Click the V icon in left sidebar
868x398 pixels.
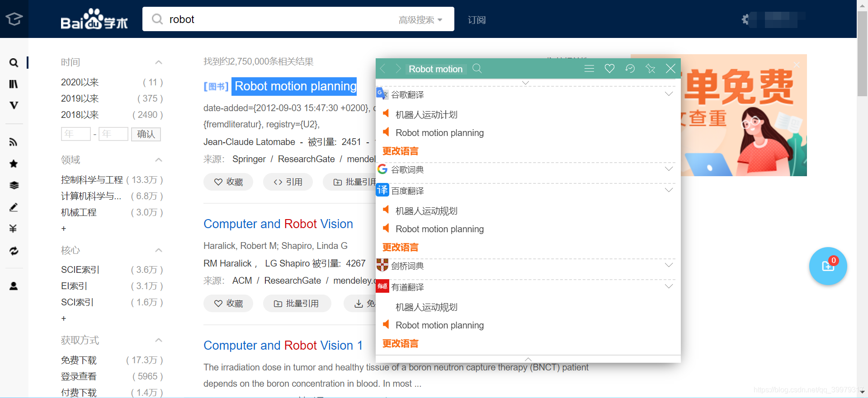(x=14, y=105)
